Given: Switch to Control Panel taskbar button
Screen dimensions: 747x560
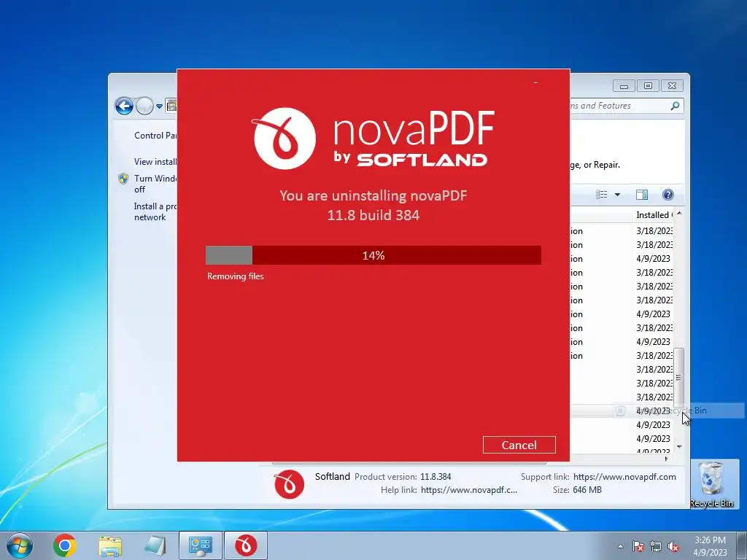Looking at the screenshot, I should click(x=201, y=545).
